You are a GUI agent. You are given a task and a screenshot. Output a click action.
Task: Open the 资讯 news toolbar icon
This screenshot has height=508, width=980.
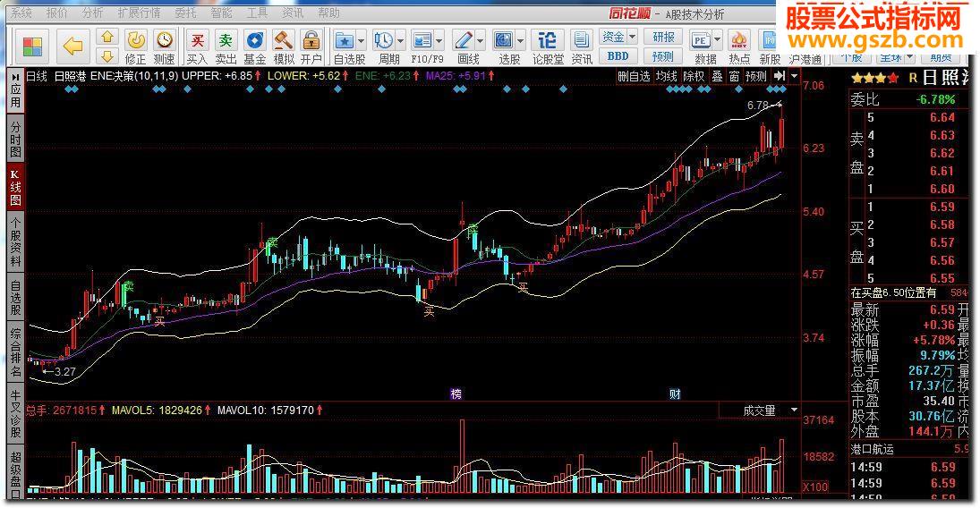(581, 47)
